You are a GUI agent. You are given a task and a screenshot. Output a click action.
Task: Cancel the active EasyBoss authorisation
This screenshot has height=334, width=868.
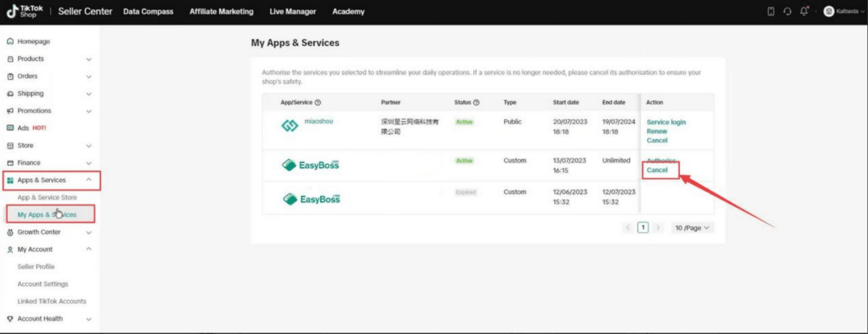point(657,170)
